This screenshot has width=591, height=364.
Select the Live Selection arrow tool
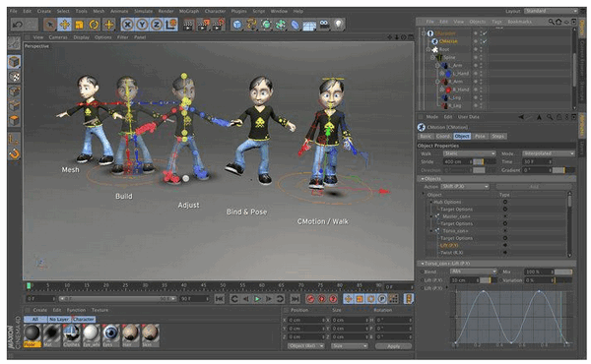(50, 25)
